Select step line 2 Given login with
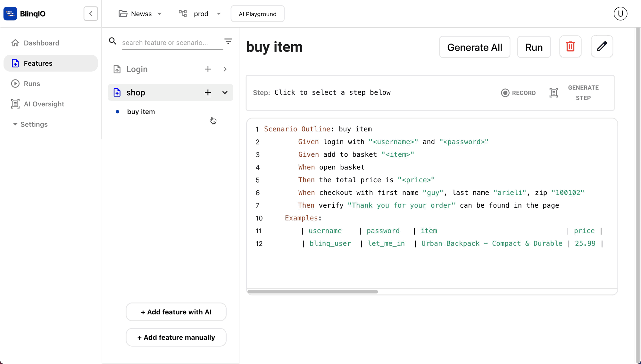The height and width of the screenshot is (364, 641). tap(393, 142)
